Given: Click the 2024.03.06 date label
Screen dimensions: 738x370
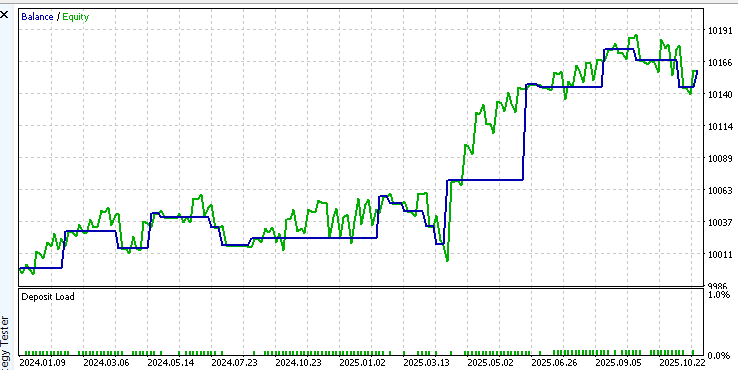Looking at the screenshot, I should 106,363.
